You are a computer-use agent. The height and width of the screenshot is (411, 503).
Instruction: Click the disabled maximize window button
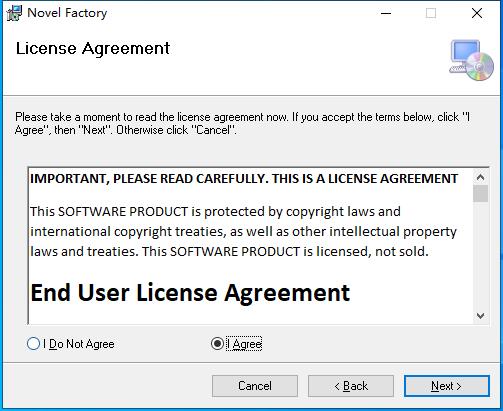[x=431, y=13]
